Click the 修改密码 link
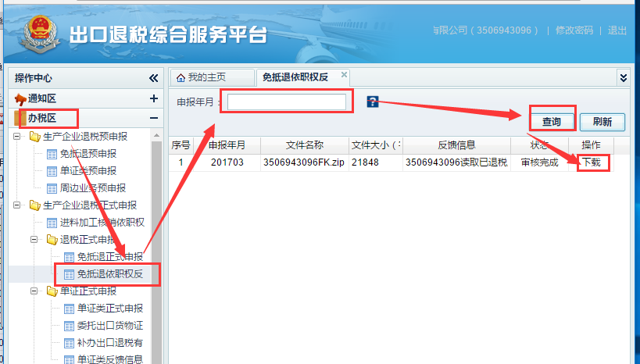Image resolution: width=640 pixels, height=364 pixels. coord(574,30)
